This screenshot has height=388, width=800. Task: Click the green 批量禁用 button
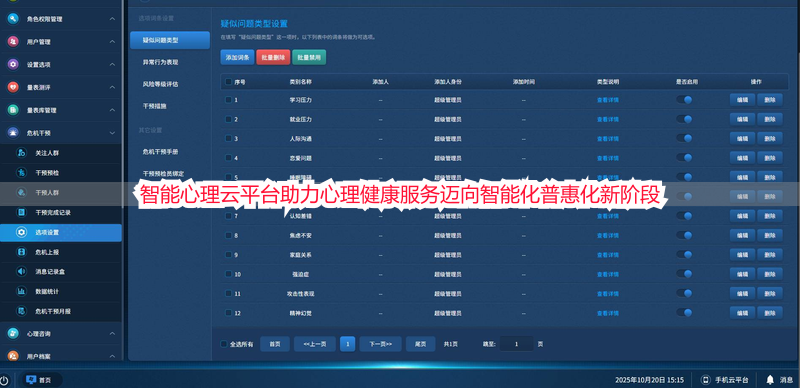click(309, 57)
